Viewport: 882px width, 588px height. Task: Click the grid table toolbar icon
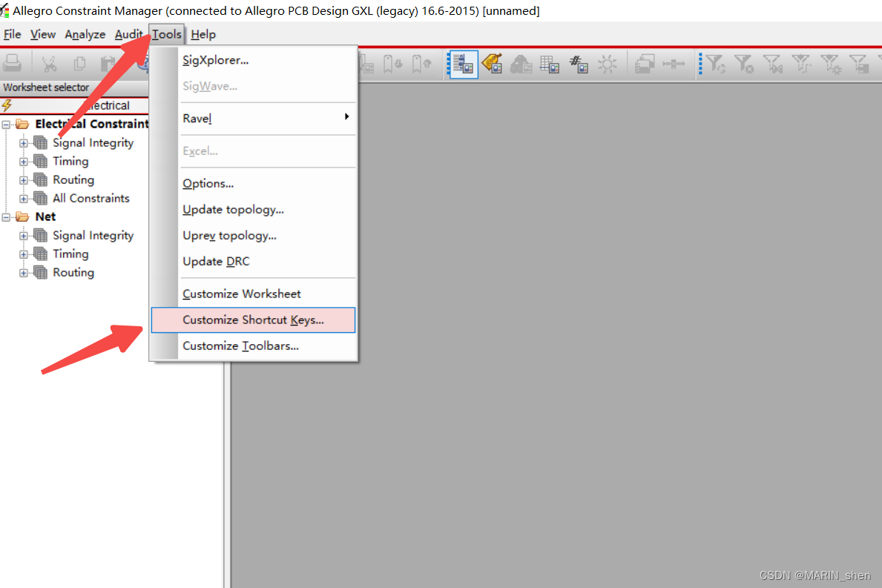[550, 64]
